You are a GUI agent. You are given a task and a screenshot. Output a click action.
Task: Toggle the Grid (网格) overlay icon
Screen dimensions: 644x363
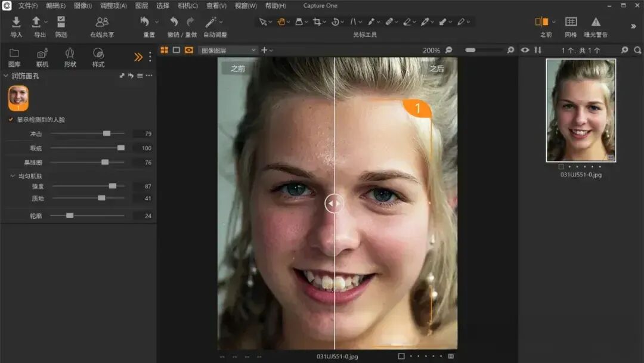coord(571,22)
